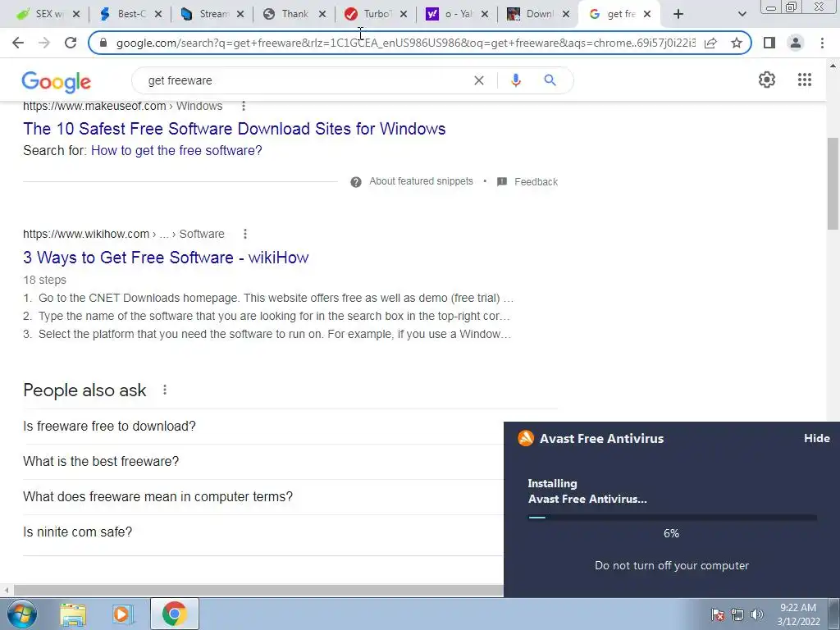Viewport: 840px width, 630px height.
Task: Go back using the browser back arrow
Action: 18,43
